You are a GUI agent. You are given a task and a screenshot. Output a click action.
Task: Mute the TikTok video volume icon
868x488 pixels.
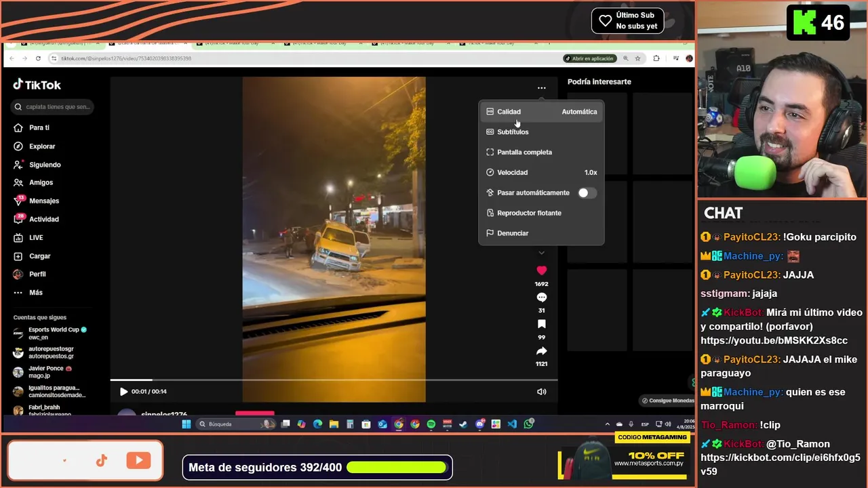pos(541,392)
